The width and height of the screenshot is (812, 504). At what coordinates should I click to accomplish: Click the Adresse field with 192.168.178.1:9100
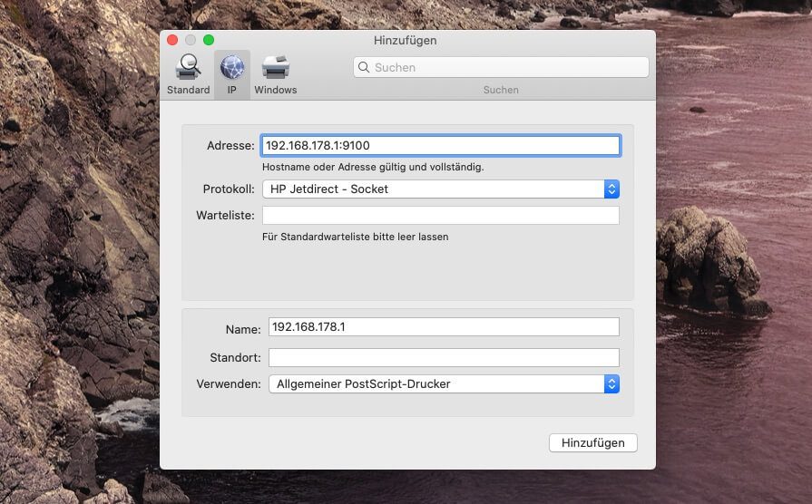(x=441, y=145)
